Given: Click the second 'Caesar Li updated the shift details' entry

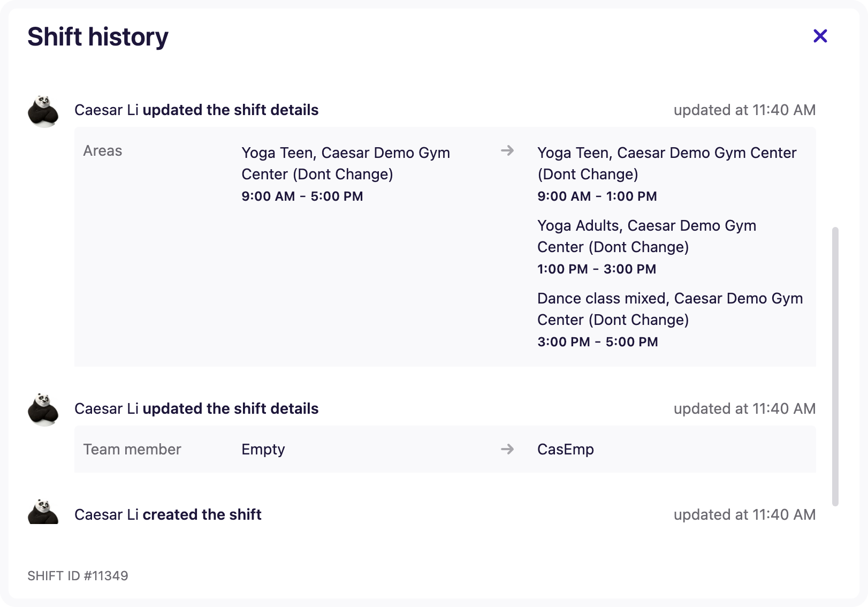Looking at the screenshot, I should click(196, 408).
